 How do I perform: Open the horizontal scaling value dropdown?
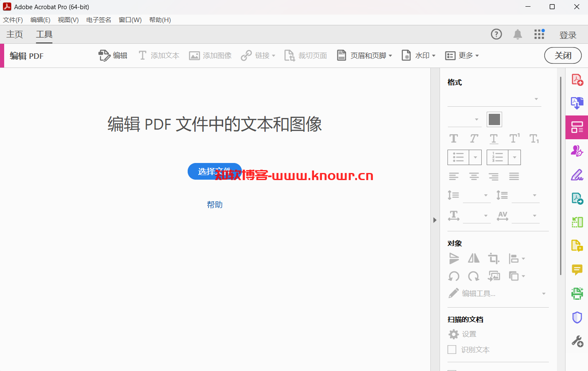477,216
